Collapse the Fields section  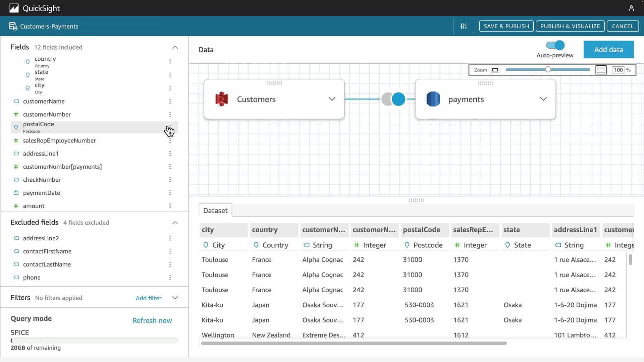(175, 47)
